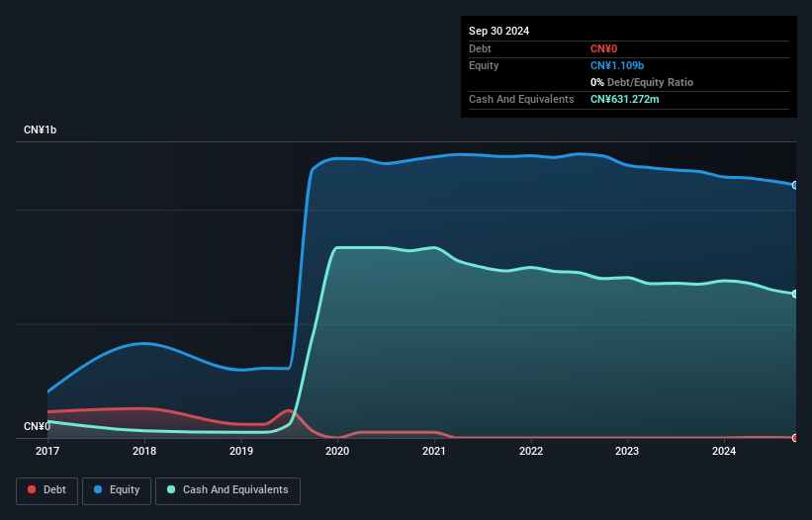
Task: Click the 2019 x-axis label
Action: coord(240,451)
